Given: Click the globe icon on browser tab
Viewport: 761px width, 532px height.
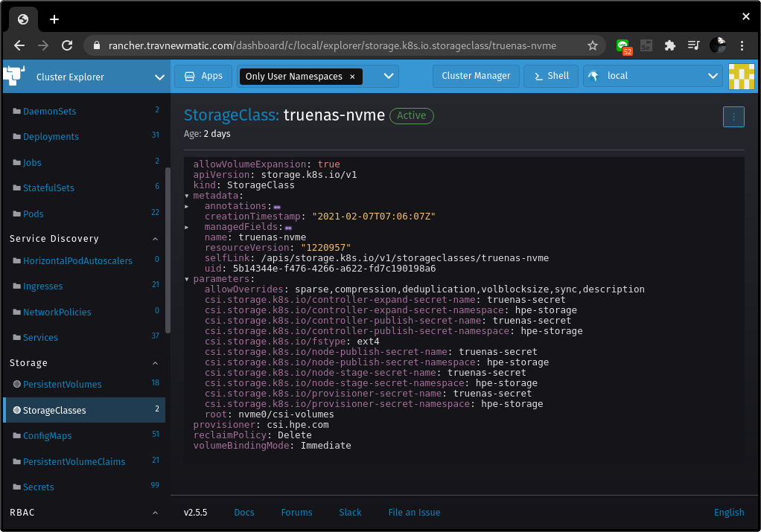Looking at the screenshot, I should coord(23,19).
